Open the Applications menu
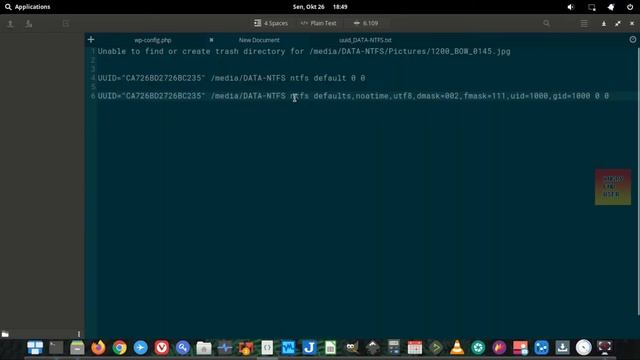 click(x=27, y=7)
